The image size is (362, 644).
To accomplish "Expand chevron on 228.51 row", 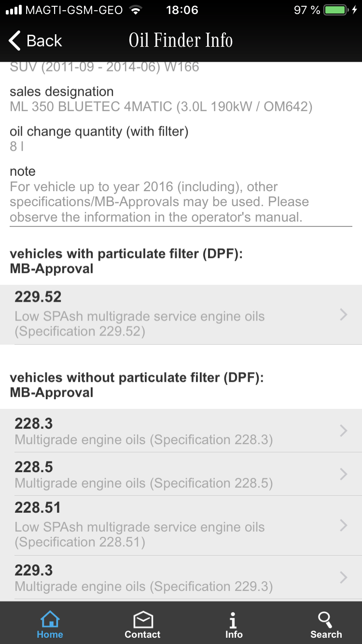I will click(343, 525).
